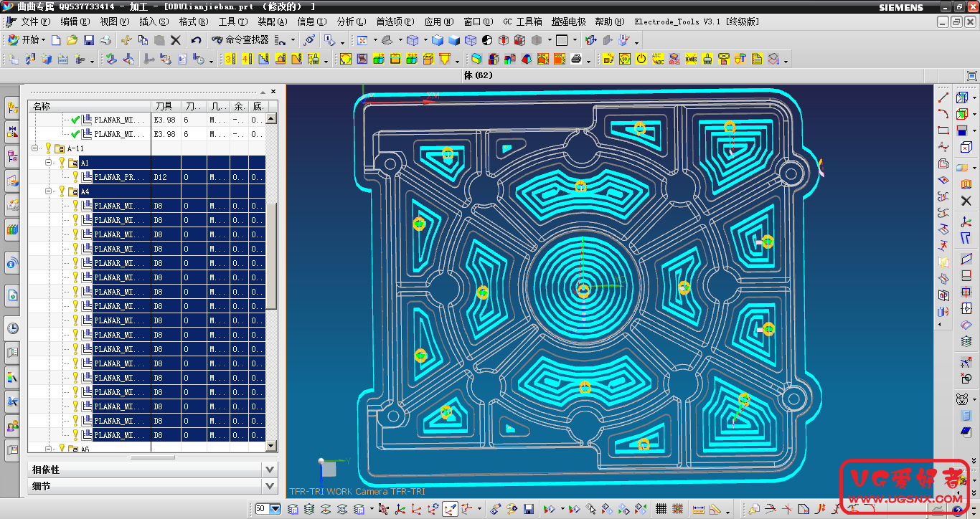This screenshot has width=980, height=519.
Task: Click the wireframe cube icon in the top toolbar
Action: [x=471, y=40]
